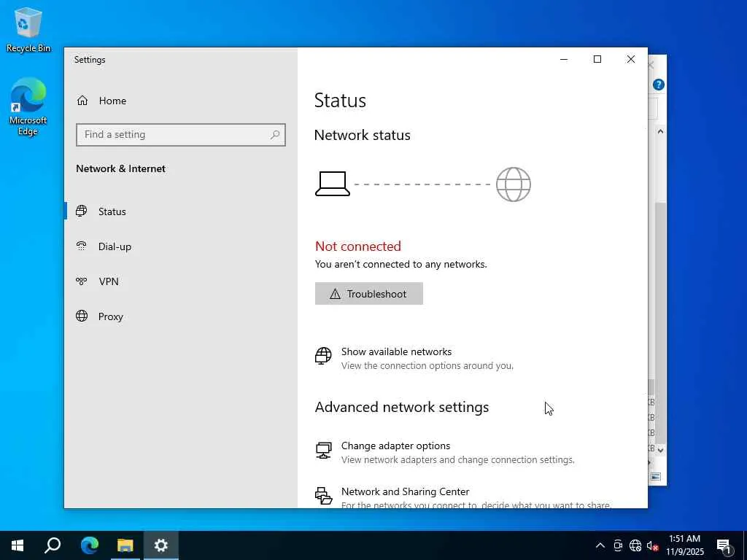Click the Network and Sharing Center printer icon
This screenshot has height=560, width=747.
(x=323, y=496)
